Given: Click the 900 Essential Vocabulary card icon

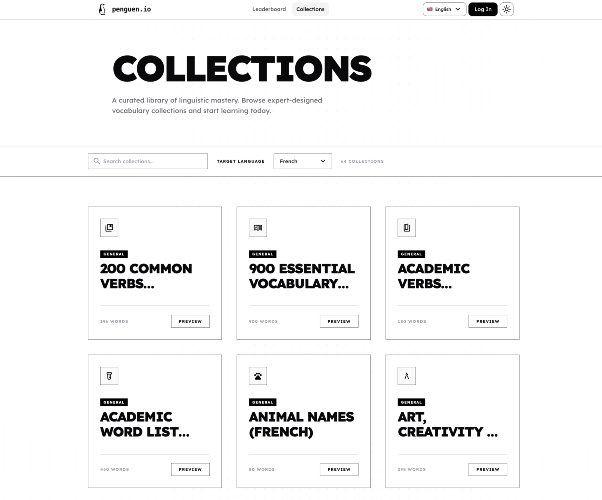Looking at the screenshot, I should [258, 228].
